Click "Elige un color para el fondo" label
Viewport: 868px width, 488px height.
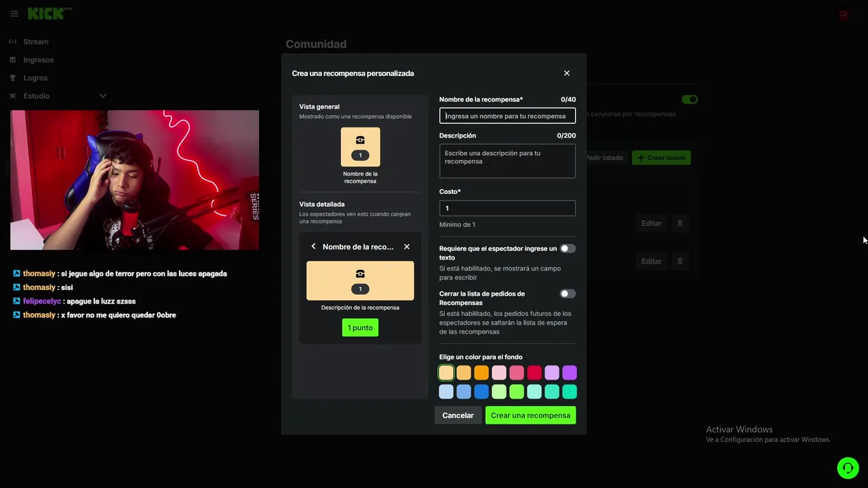[481, 357]
